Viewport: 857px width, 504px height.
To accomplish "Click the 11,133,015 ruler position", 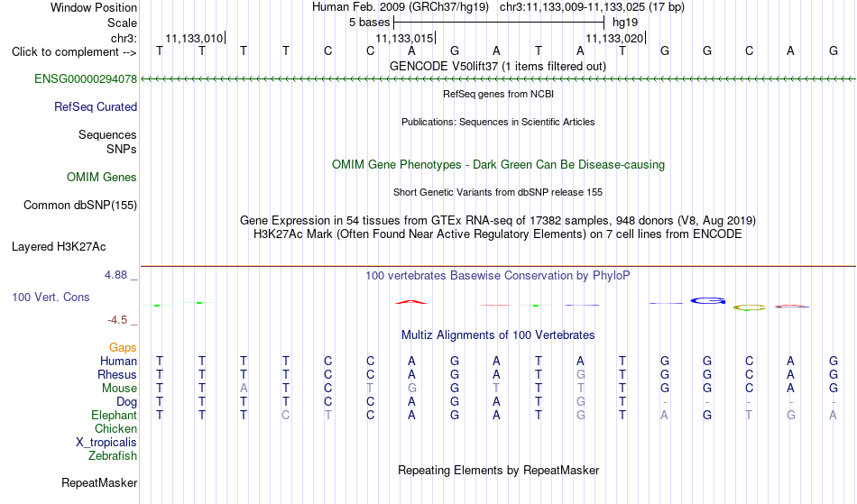I will (404, 38).
